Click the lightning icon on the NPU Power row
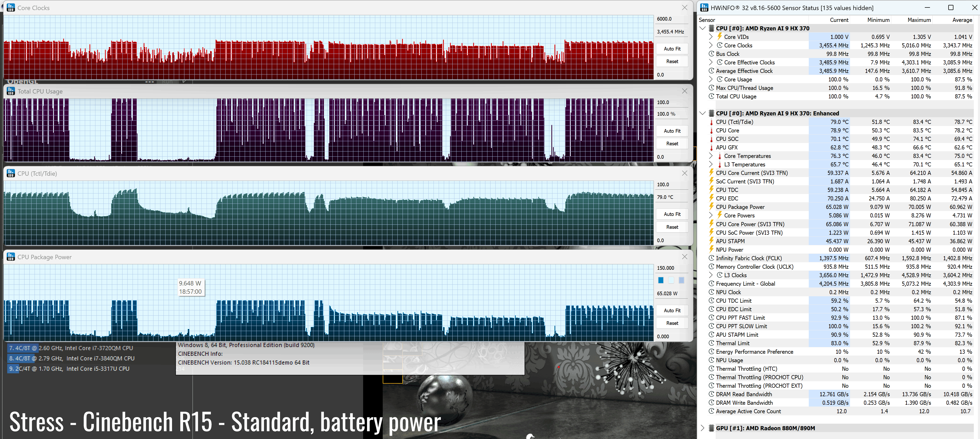Image resolution: width=980 pixels, height=439 pixels. click(x=712, y=249)
